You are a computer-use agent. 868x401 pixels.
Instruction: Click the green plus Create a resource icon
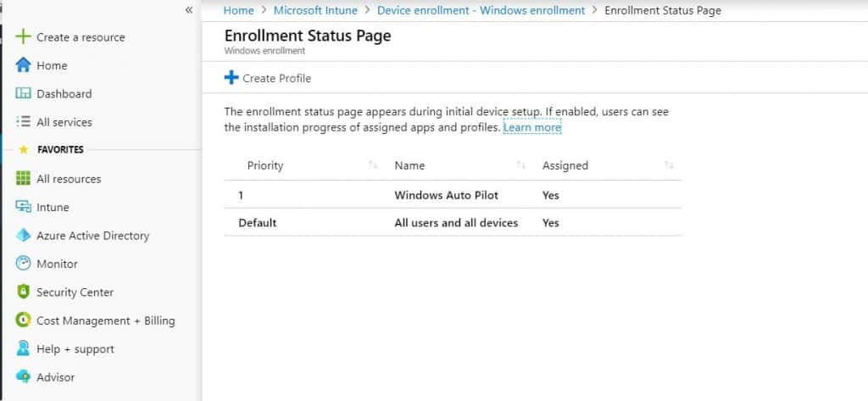click(x=23, y=37)
